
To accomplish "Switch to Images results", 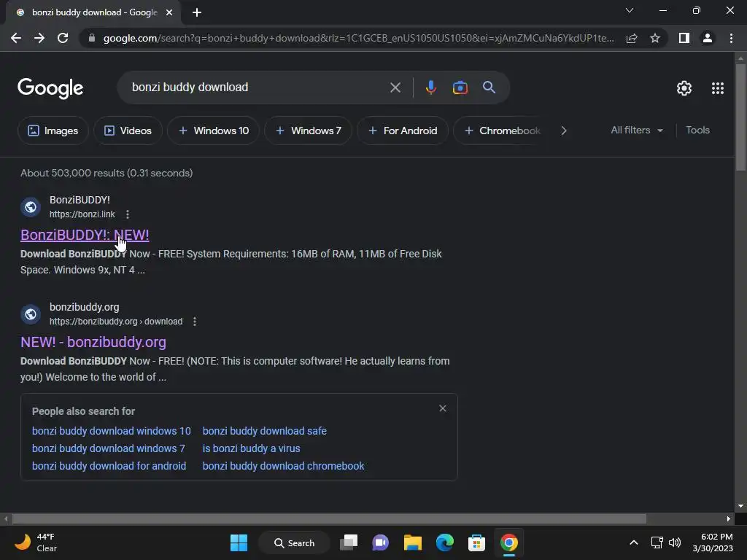I will 53,131.
